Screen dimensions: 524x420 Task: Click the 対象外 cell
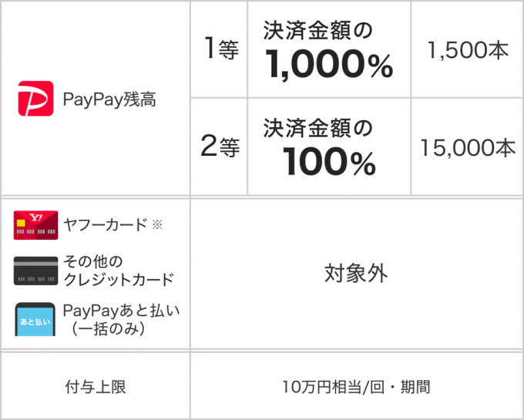(x=357, y=274)
